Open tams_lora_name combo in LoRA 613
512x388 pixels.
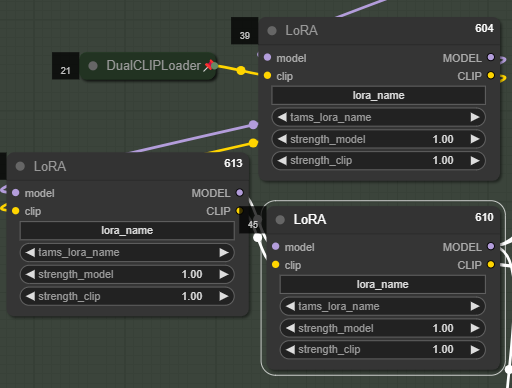pos(127,252)
